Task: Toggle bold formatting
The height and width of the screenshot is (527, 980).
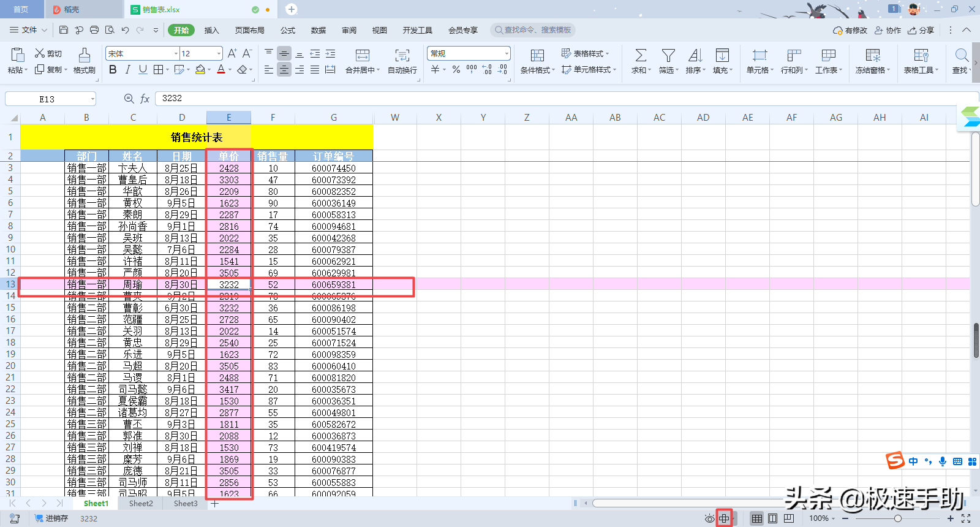Action: (113, 70)
